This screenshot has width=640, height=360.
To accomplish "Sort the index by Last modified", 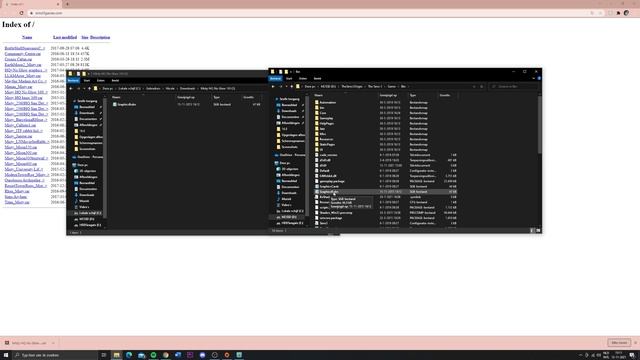I will click(x=65, y=37).
